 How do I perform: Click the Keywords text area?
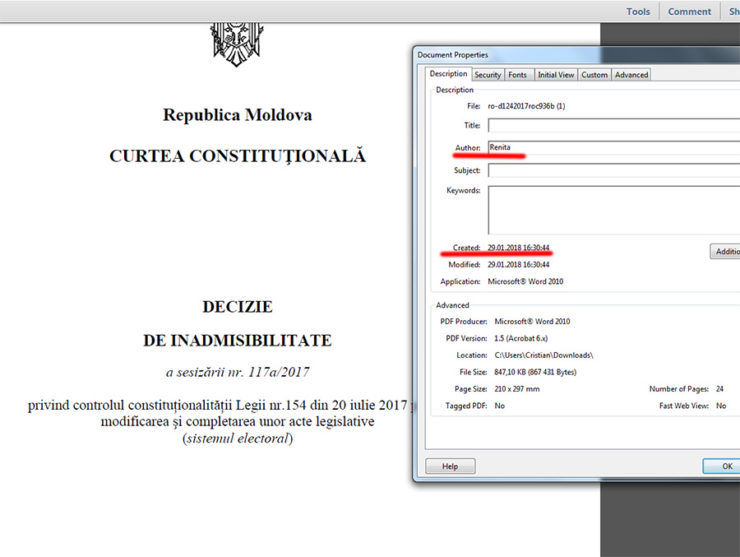[614, 210]
